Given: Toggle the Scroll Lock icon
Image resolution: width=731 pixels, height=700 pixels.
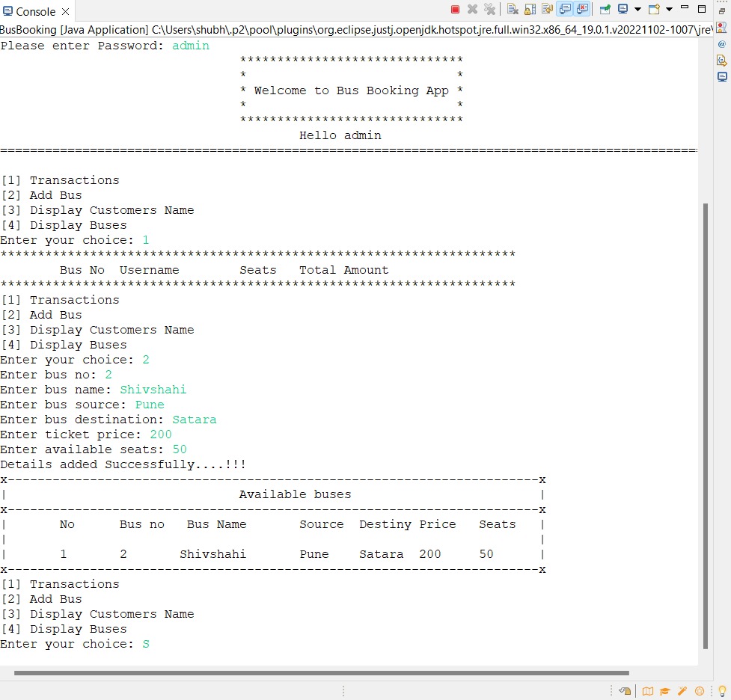Looking at the screenshot, I should [x=530, y=9].
